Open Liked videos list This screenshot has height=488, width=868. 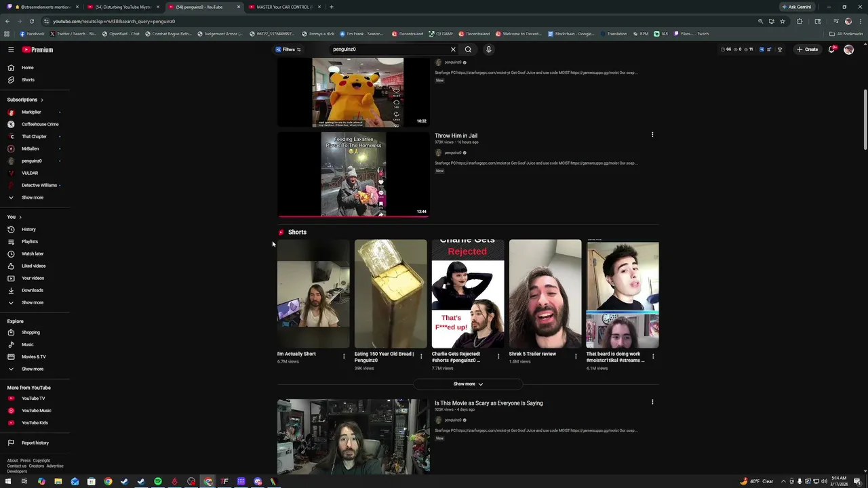click(35, 266)
